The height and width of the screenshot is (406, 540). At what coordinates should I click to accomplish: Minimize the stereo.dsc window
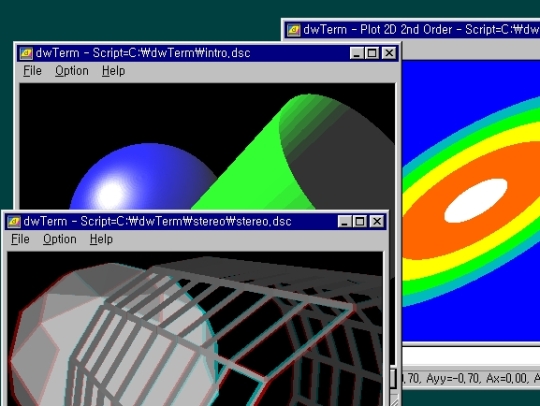point(345,221)
